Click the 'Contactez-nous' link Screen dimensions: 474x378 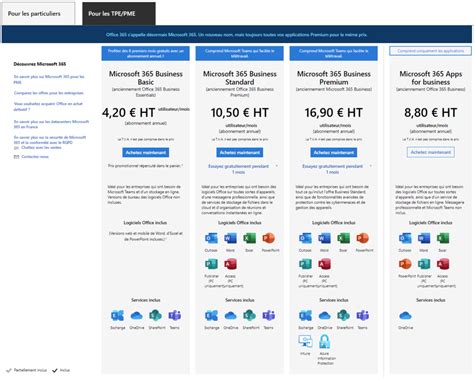(35, 157)
